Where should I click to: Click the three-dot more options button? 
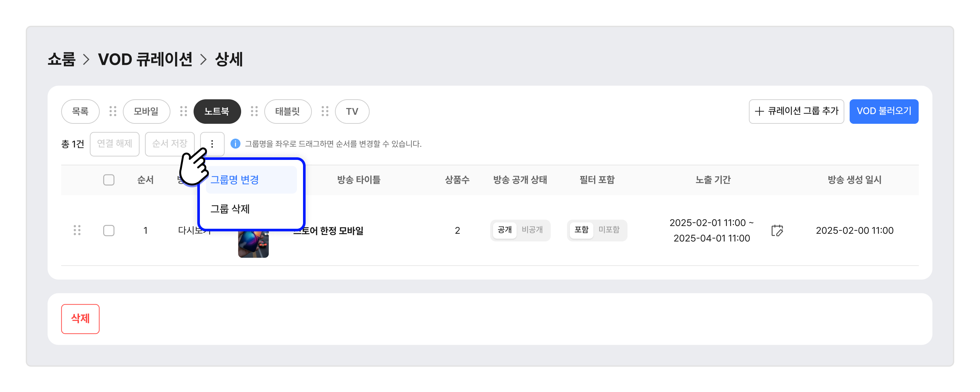tap(212, 143)
